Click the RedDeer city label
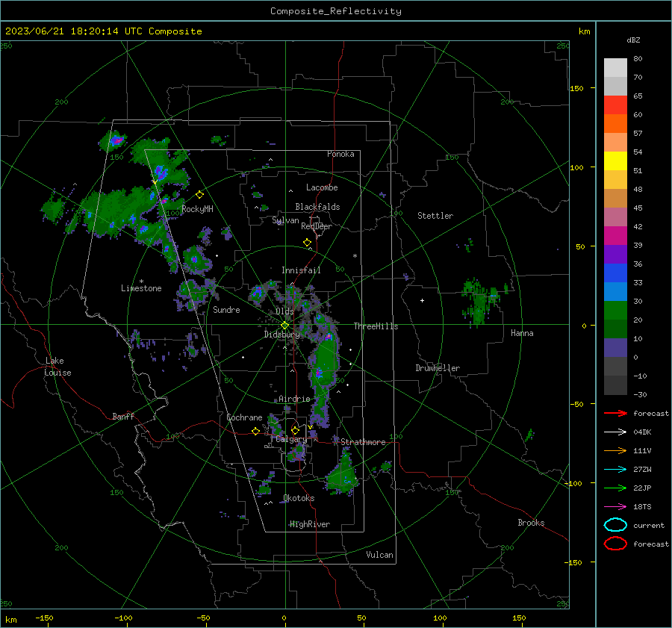Image resolution: width=672 pixels, height=628 pixels. [317, 226]
